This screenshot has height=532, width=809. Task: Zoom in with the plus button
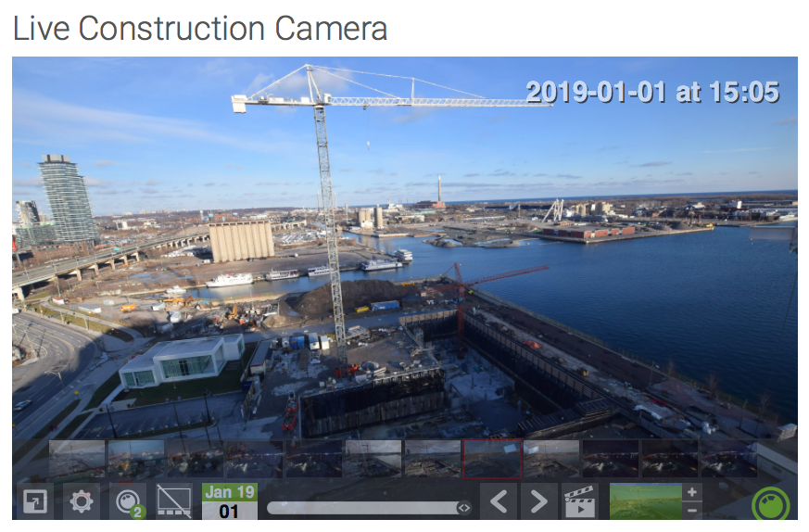[x=692, y=492]
